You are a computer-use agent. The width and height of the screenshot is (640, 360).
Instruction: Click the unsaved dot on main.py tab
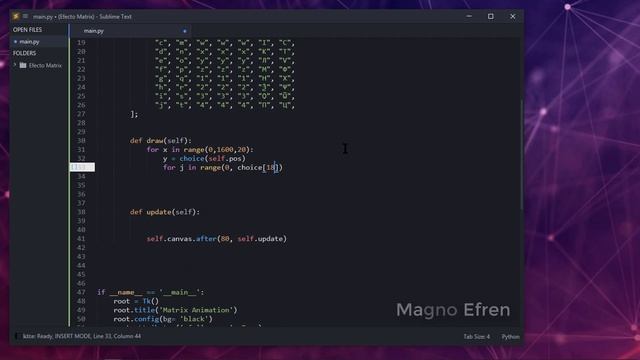[184, 31]
